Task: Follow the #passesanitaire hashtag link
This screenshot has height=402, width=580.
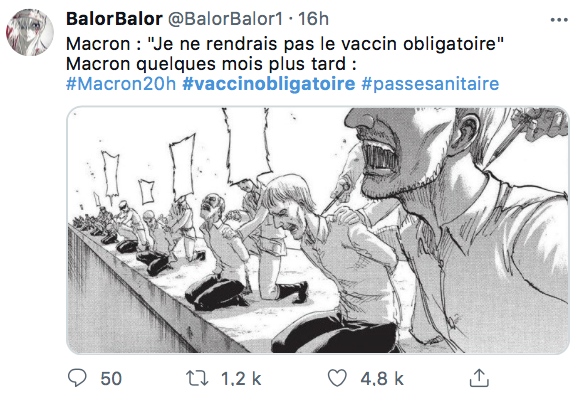Action: pos(430,84)
